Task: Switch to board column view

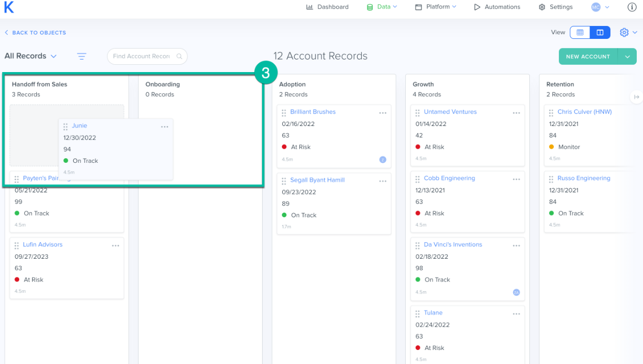Action: (x=600, y=32)
